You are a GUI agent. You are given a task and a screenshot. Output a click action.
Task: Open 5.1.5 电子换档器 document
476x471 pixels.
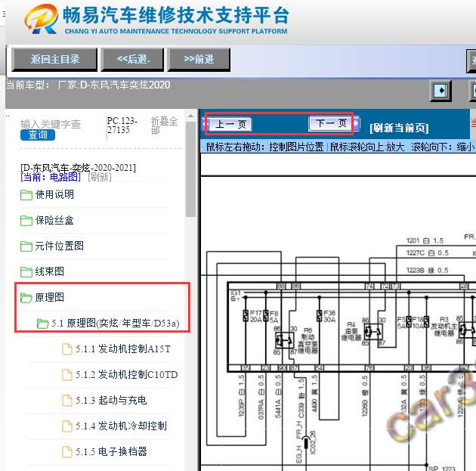tap(111, 451)
